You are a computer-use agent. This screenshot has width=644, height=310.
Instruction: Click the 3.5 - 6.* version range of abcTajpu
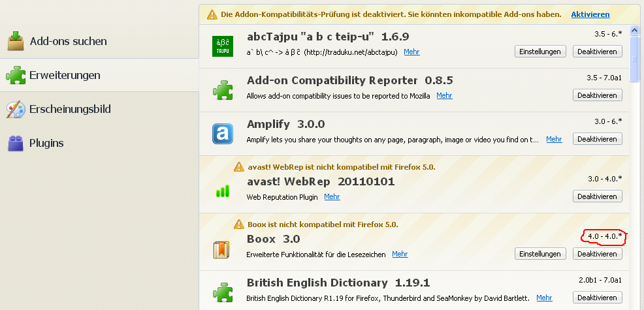point(608,34)
